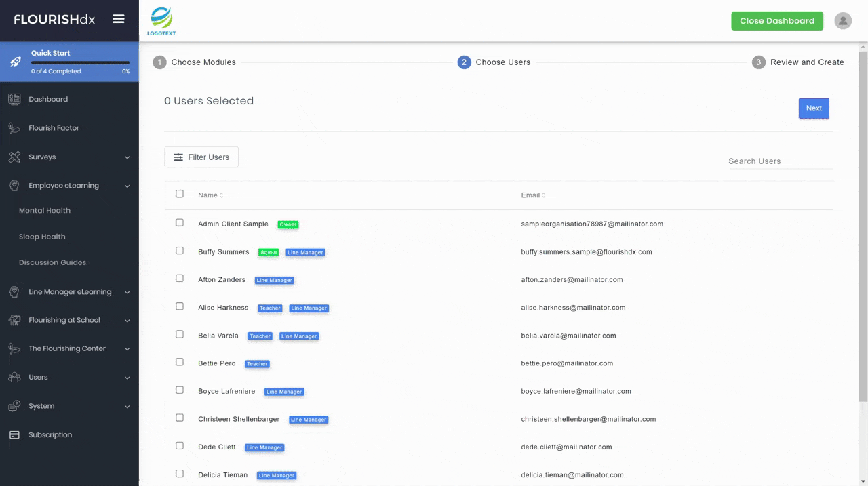Click the Teacher badge next to Bettie Pero

[x=257, y=364]
